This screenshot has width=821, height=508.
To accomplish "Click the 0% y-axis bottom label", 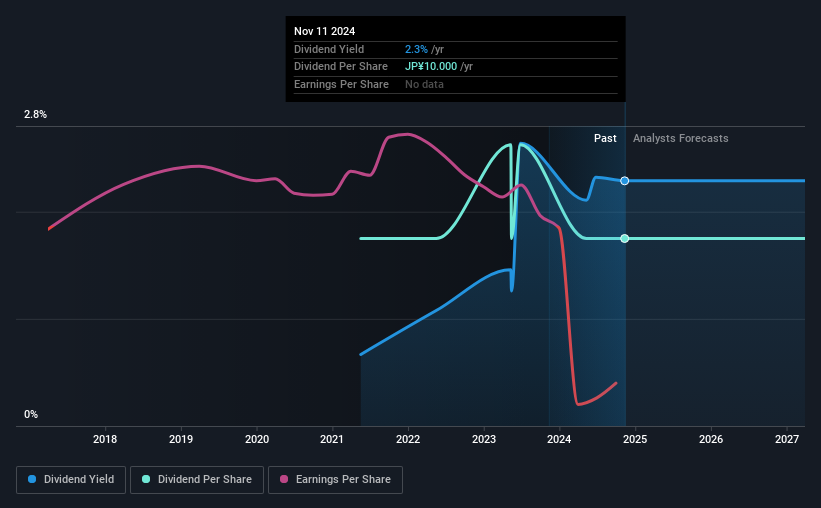I will [31, 414].
